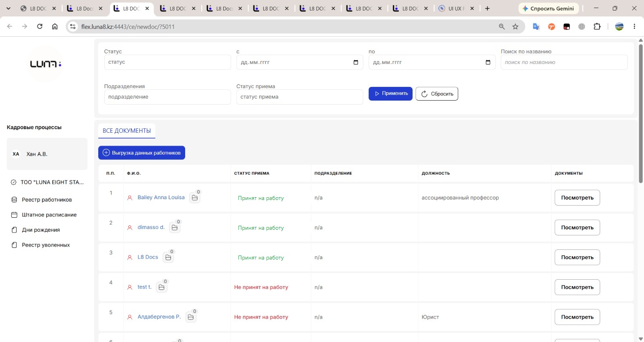Open folder icon beside L8 Docs employee
The width and height of the screenshot is (644, 342).
point(168,257)
